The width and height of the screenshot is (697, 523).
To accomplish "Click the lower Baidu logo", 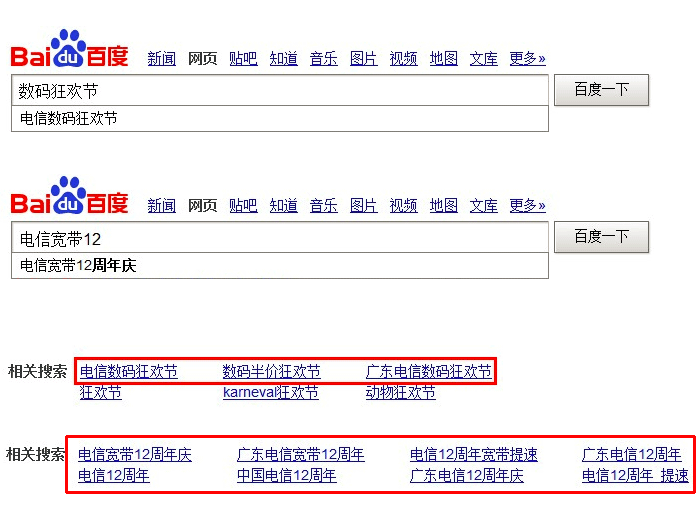I will 70,196.
